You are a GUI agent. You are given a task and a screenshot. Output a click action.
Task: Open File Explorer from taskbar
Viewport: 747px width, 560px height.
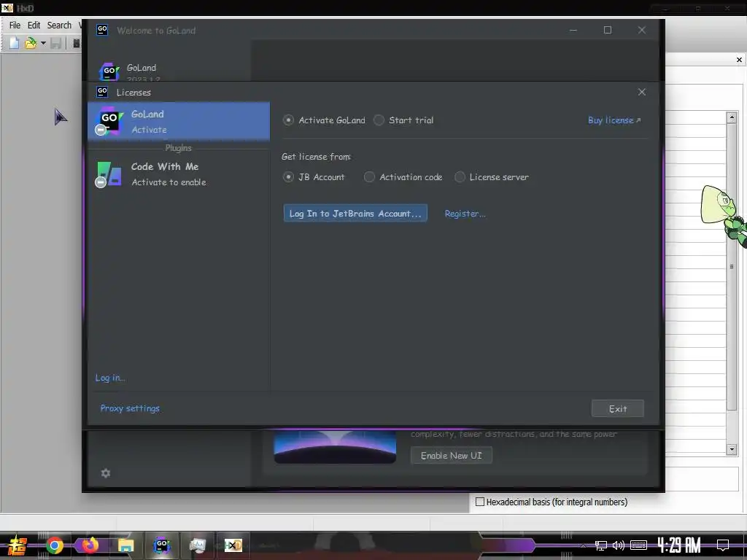click(125, 545)
